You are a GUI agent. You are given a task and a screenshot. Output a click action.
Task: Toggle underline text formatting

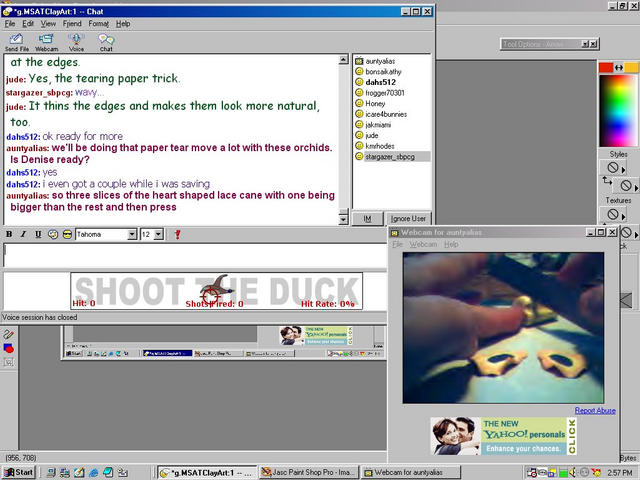38,234
